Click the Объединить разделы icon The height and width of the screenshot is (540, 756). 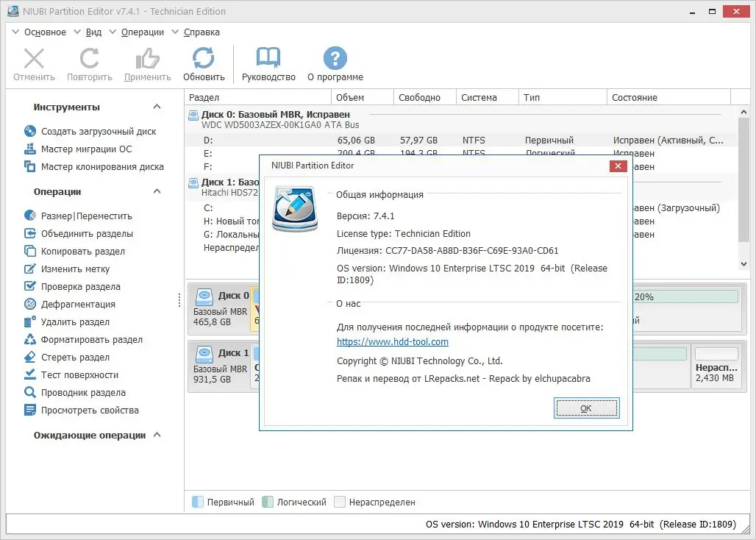[x=30, y=233]
